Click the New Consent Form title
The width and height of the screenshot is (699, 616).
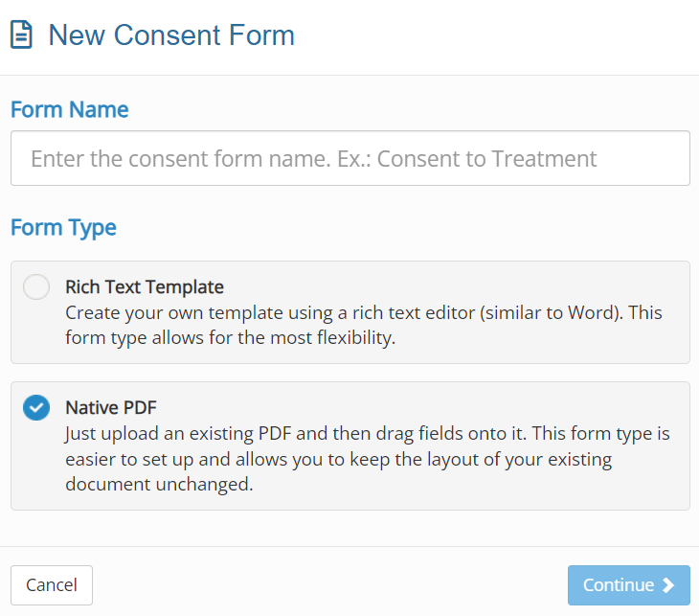[x=171, y=34]
